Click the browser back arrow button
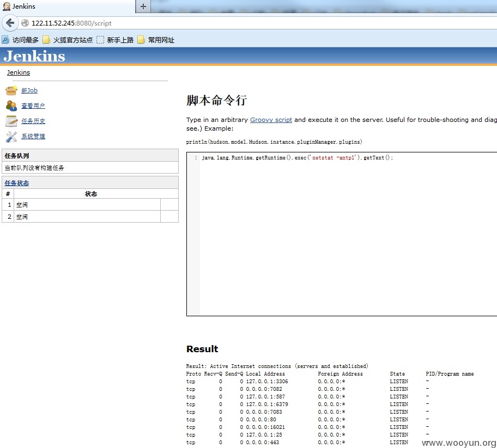This screenshot has height=448, width=497. point(10,23)
